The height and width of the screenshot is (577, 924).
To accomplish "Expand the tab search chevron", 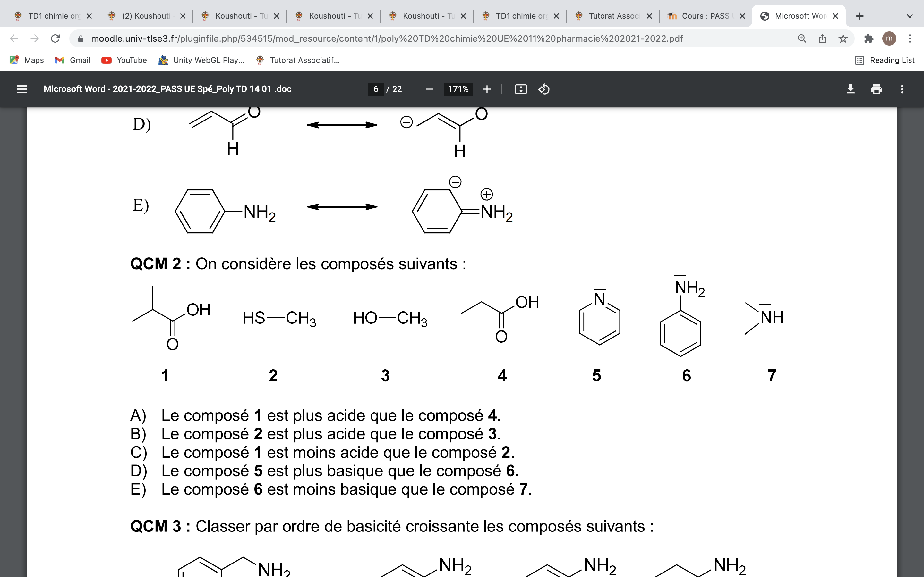I will (910, 16).
